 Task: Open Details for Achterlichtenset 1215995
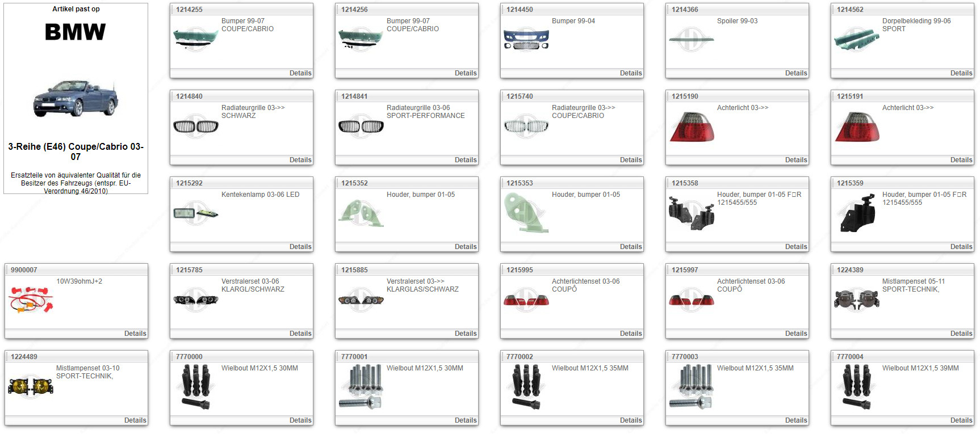(x=631, y=334)
